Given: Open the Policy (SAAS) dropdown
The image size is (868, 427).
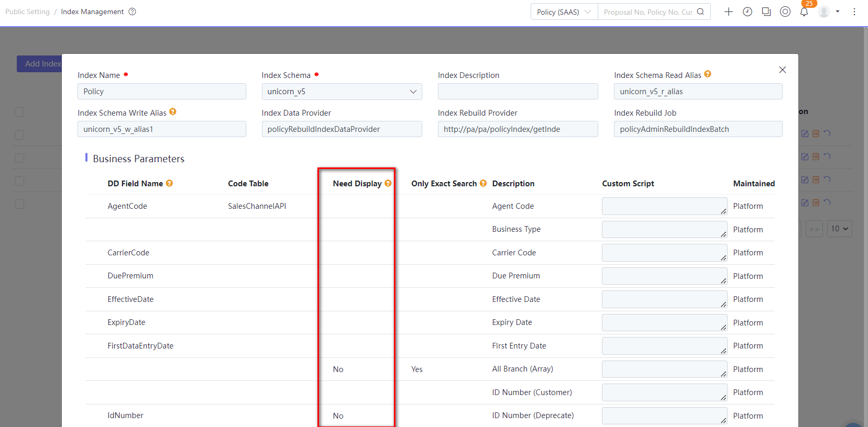Looking at the screenshot, I should [564, 12].
